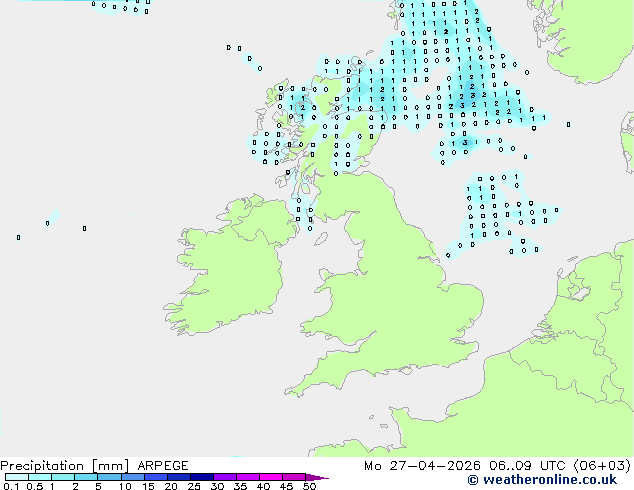Select the 'Precipitation [mm]' title text
The image size is (634, 490).
click(x=65, y=466)
